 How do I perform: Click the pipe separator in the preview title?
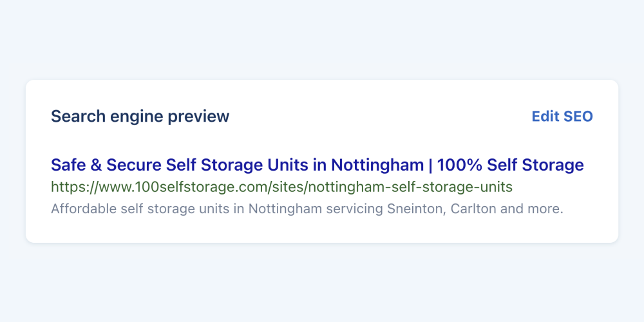click(x=430, y=165)
